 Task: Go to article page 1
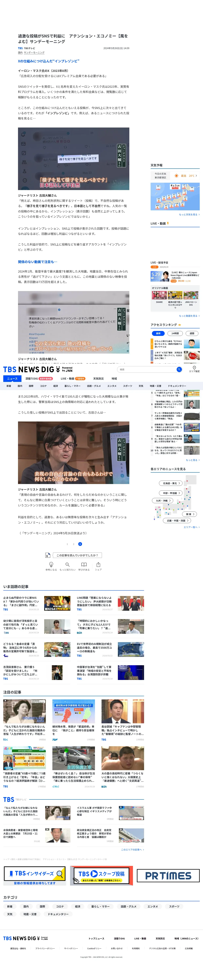pos(67,544)
